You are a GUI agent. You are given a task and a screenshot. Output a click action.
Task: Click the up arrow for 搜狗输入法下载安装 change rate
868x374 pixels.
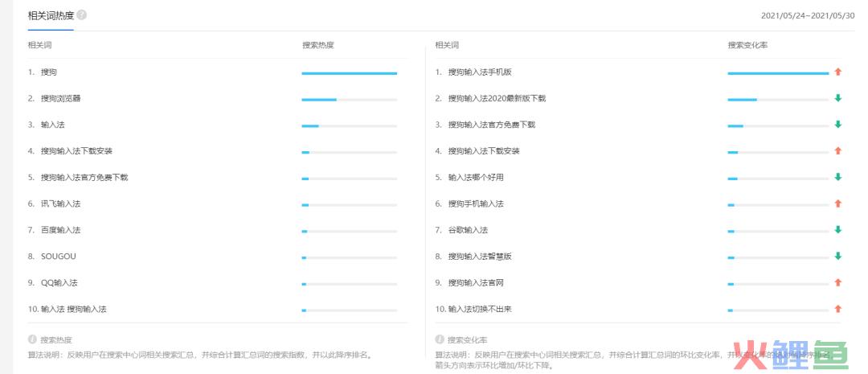[838, 150]
